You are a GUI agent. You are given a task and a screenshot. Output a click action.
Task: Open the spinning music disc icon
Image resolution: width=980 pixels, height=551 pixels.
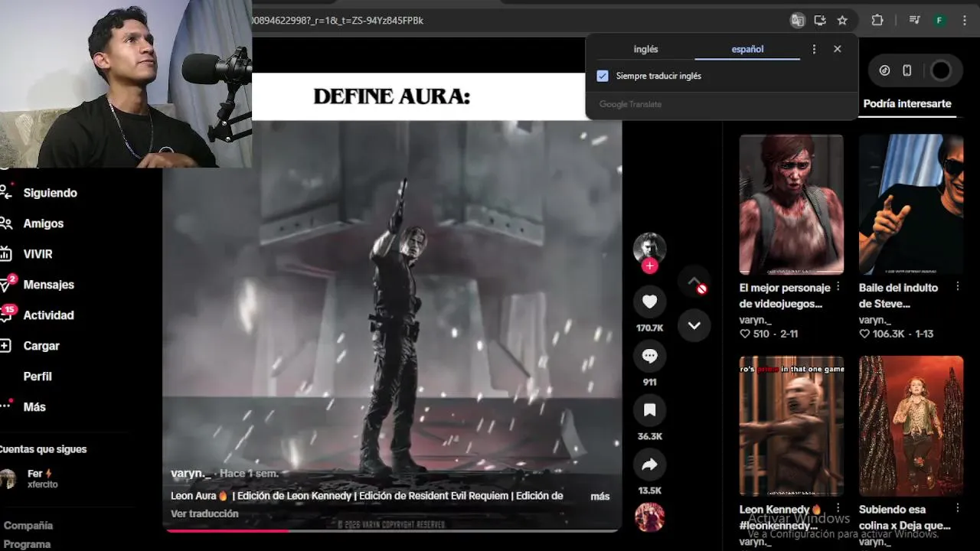[x=649, y=517]
